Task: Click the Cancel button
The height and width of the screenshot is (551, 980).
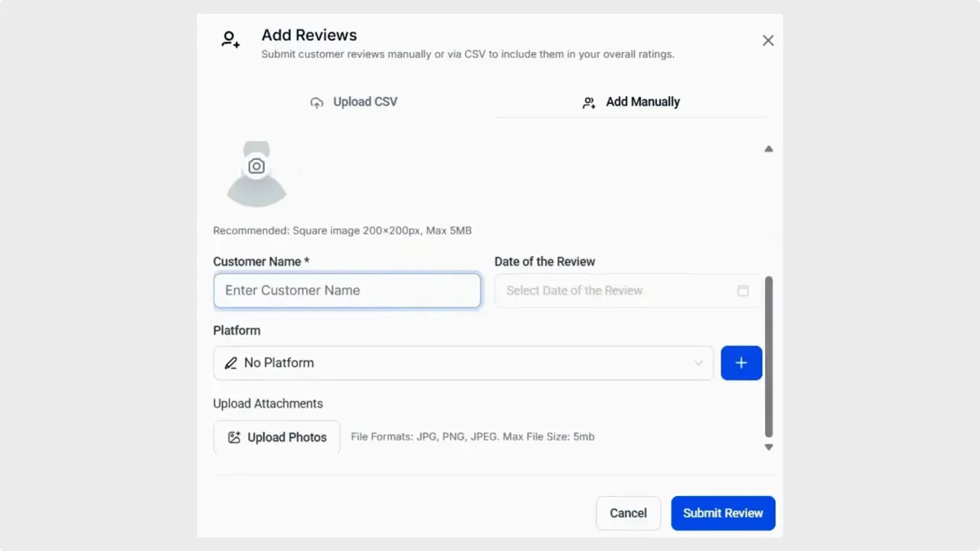Action: [628, 513]
